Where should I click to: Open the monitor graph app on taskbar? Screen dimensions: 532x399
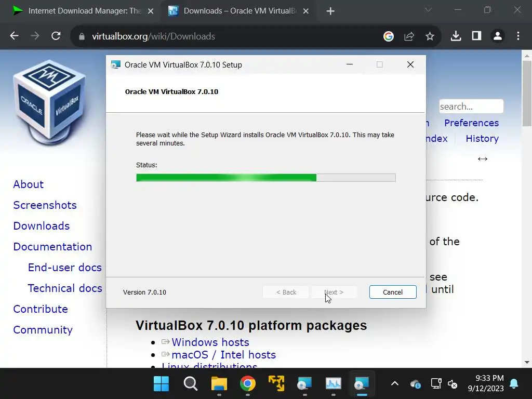[333, 384]
